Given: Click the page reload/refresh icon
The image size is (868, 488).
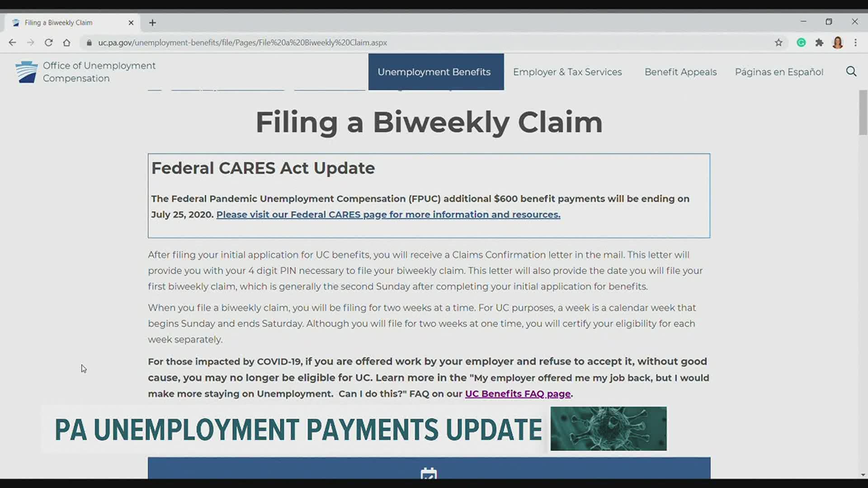Looking at the screenshot, I should point(49,42).
